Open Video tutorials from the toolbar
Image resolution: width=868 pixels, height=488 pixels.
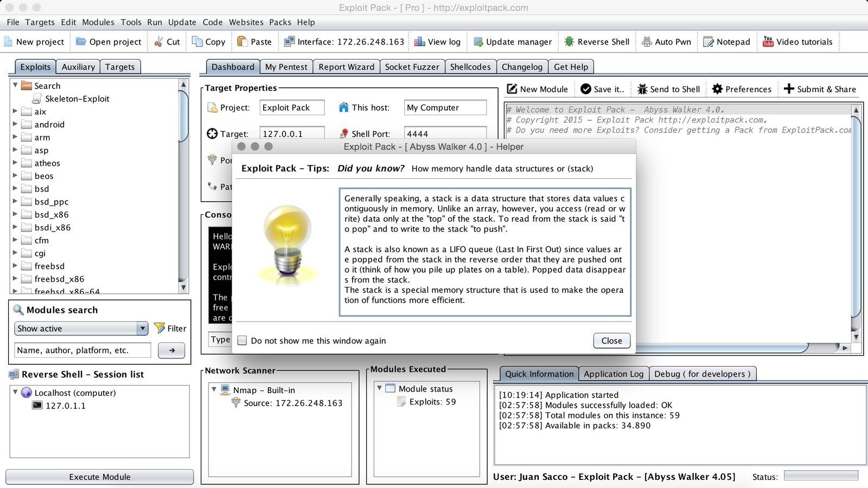(768, 42)
